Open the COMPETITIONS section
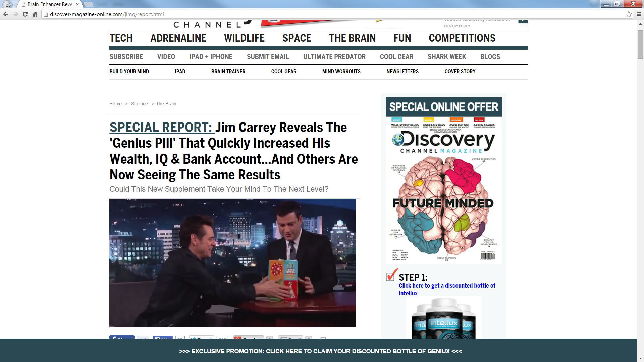 462,38
